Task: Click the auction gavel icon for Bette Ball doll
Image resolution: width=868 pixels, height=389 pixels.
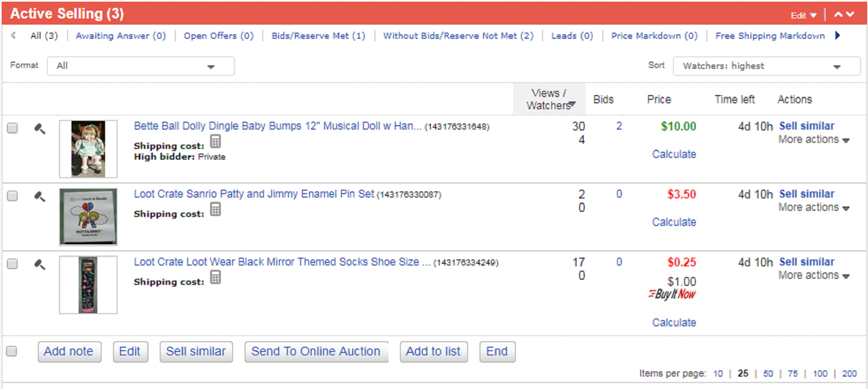Action: point(40,129)
